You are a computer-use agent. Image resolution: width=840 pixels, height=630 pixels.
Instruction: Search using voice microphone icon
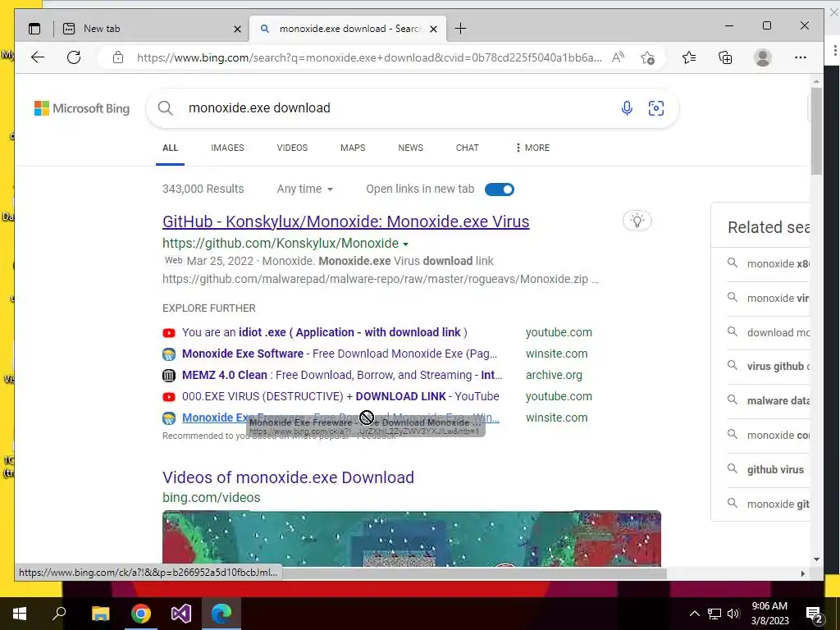pyautogui.click(x=627, y=108)
